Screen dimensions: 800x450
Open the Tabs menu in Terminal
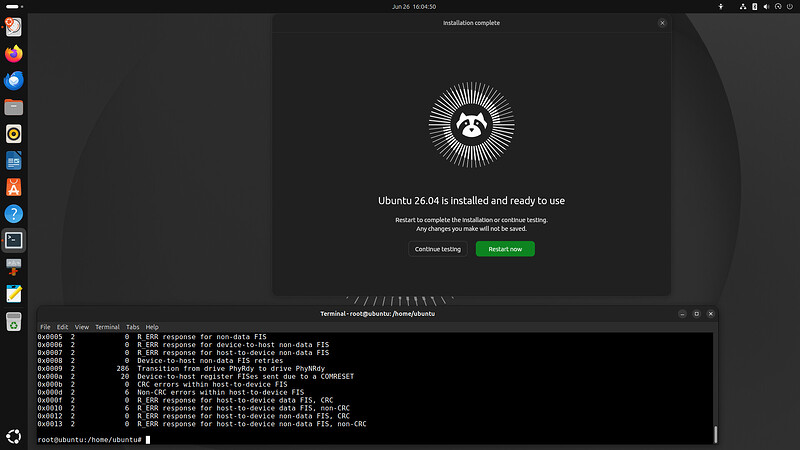click(x=133, y=327)
